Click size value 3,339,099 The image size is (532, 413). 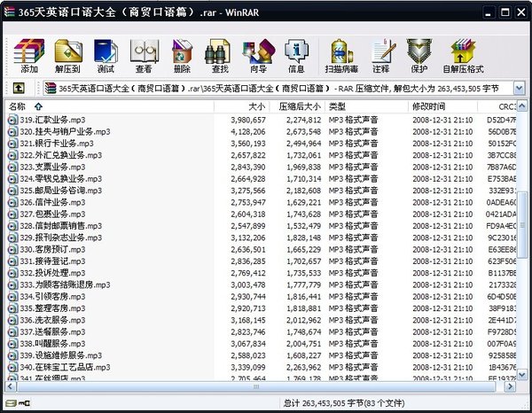tap(248, 368)
